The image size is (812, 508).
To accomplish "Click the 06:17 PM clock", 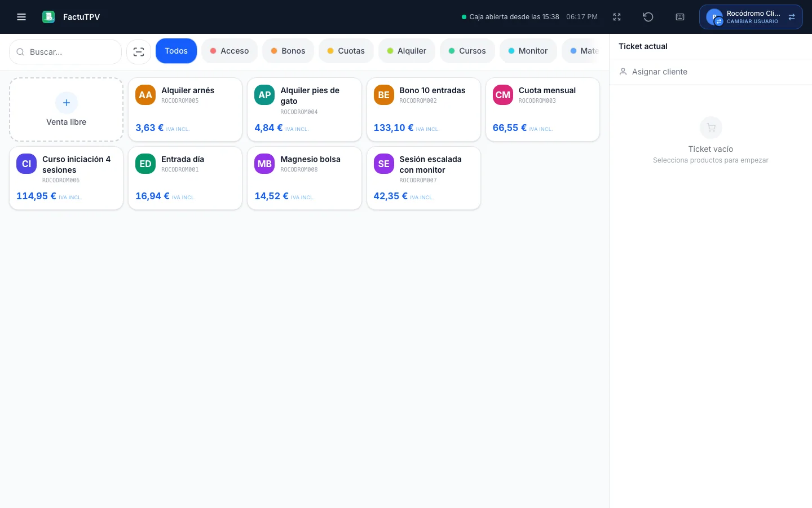I will coord(582,17).
